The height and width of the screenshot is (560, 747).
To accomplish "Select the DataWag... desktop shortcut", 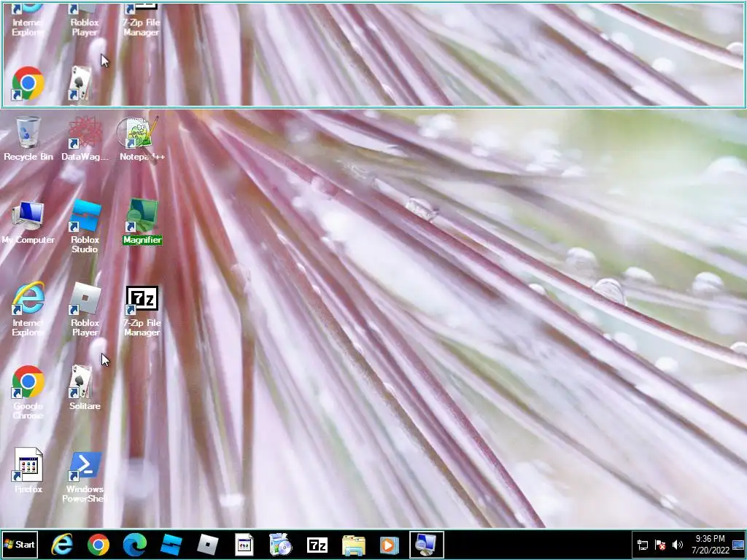I will click(x=85, y=139).
